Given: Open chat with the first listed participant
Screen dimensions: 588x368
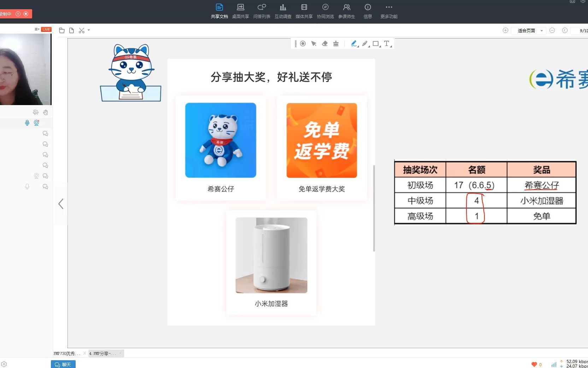Looking at the screenshot, I should click(x=45, y=133).
